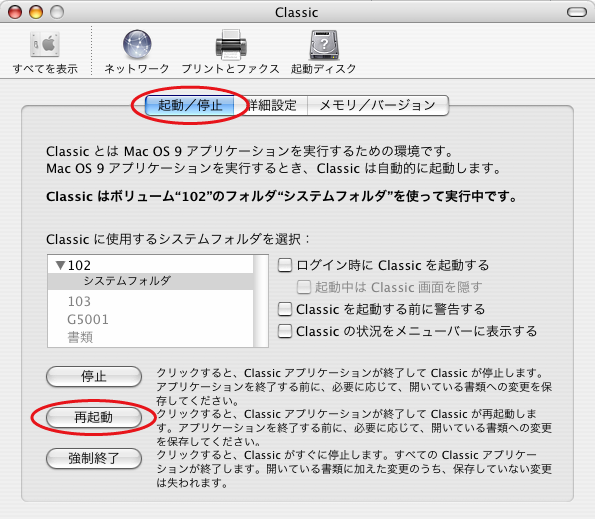Select システムフォルダ in the volume list
595x519 pixels.
[x=150, y=281]
